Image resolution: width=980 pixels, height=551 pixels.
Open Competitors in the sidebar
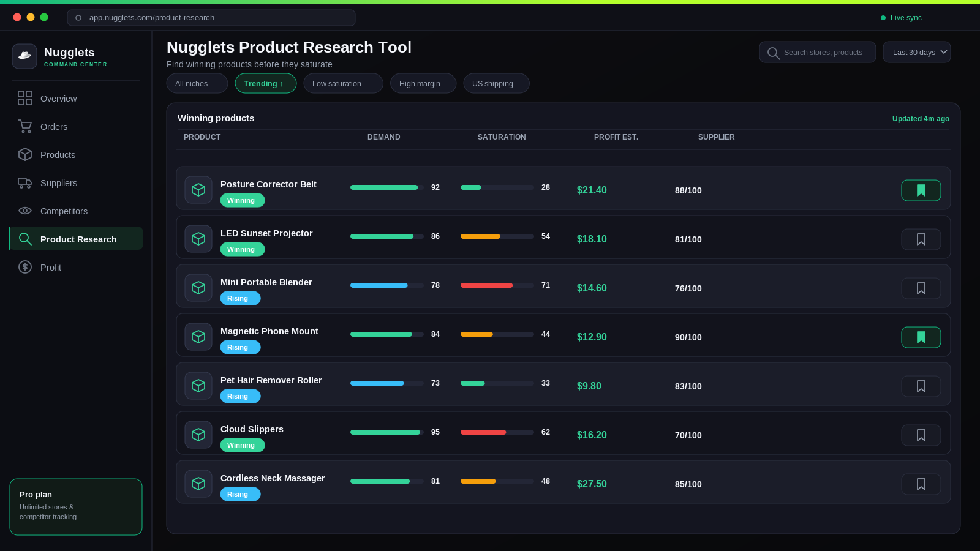click(76, 211)
